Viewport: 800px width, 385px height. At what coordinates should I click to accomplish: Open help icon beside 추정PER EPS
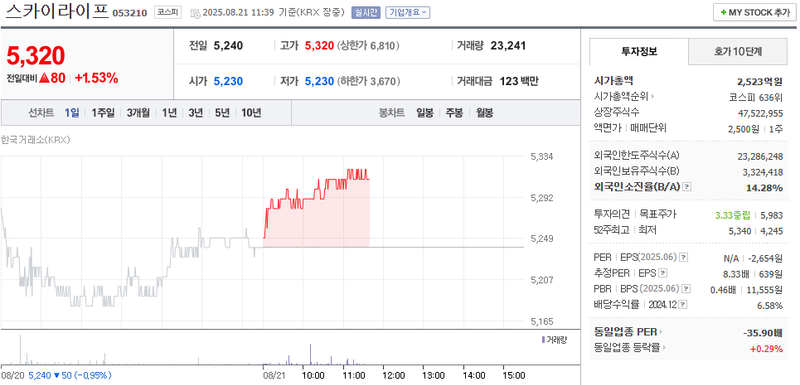[x=663, y=273]
